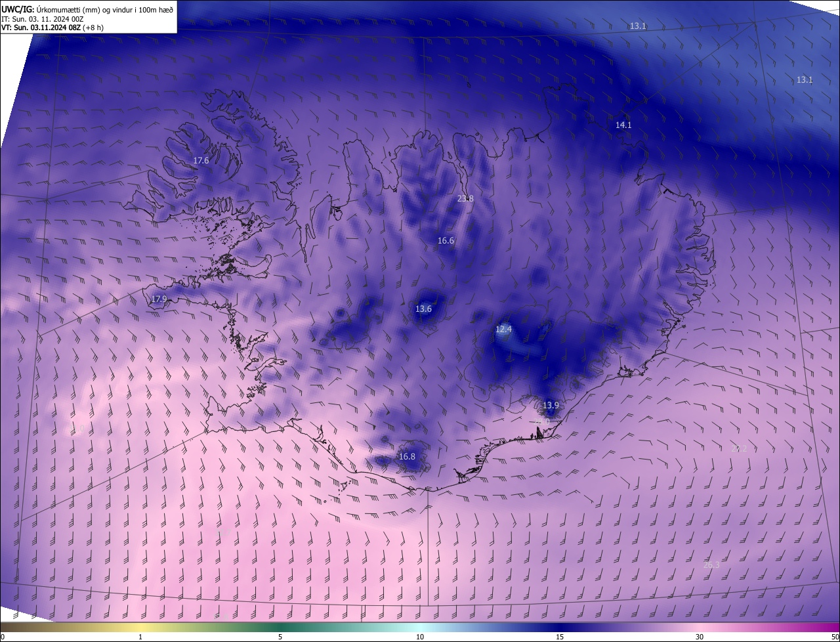
Task: Click the 17.9 value on the western peninsula
Action: 159,299
